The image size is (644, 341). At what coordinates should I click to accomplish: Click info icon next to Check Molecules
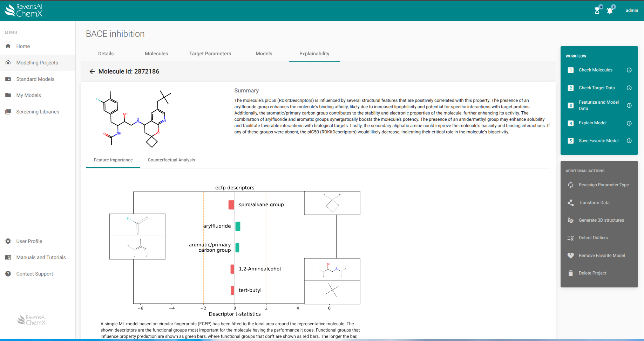point(629,70)
